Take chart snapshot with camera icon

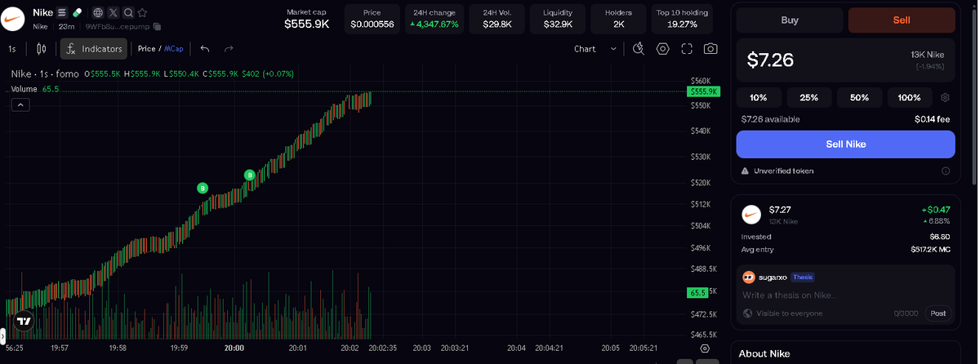point(710,49)
